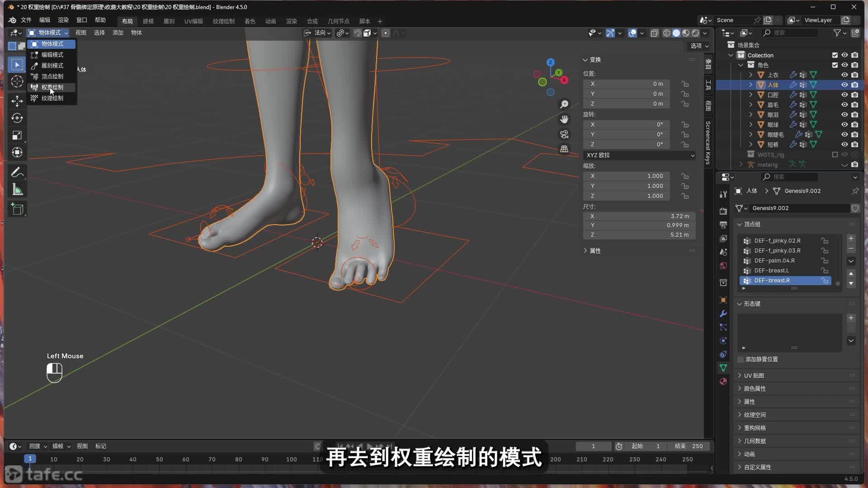868x488 pixels.
Task: Hide the 人体 object in viewport
Action: [x=844, y=85]
